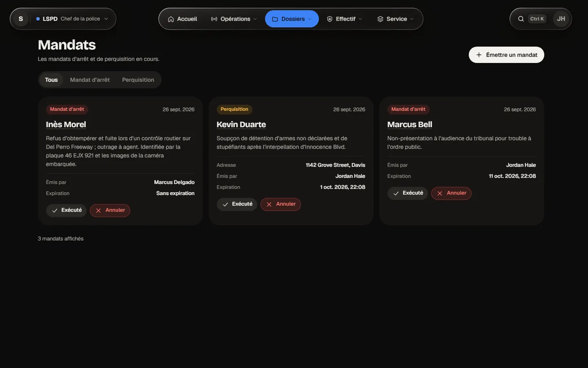Viewport: 588px width, 368px height.
Task: Expand the Opérations menu chevron
Action: (x=255, y=19)
